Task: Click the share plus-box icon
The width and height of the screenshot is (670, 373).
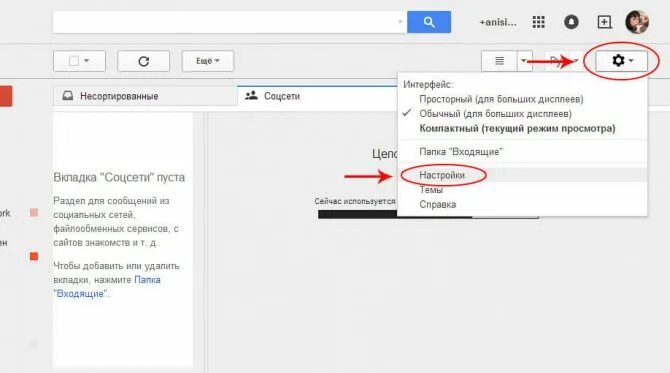Action: pyautogui.click(x=604, y=22)
